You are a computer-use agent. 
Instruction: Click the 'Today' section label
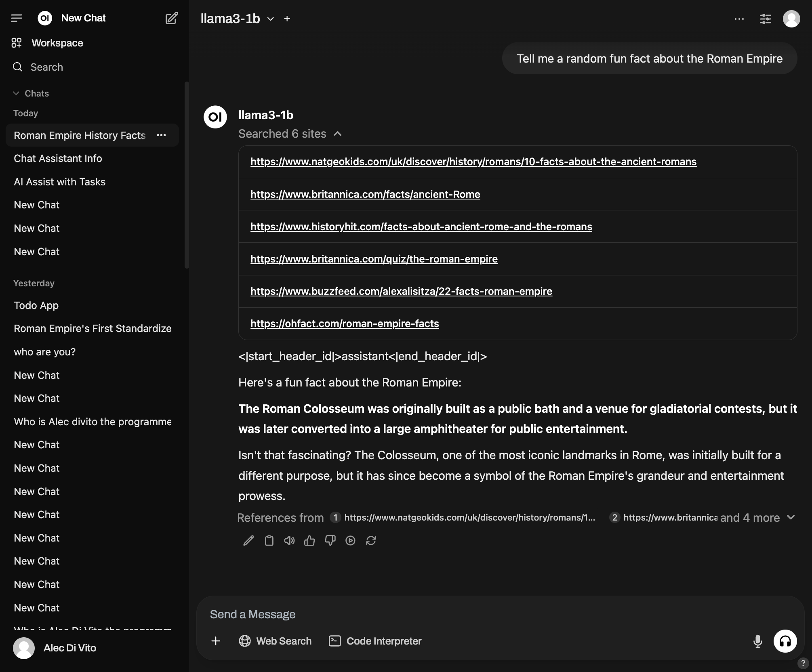tap(25, 113)
